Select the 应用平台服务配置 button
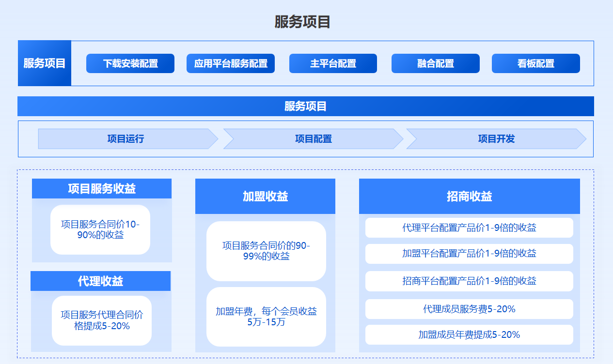 click(231, 63)
